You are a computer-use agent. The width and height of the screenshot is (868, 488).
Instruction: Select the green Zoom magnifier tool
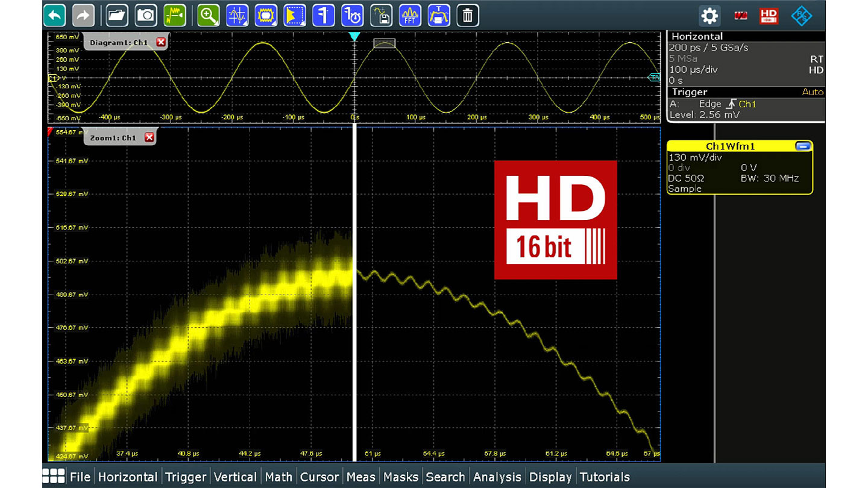(209, 15)
